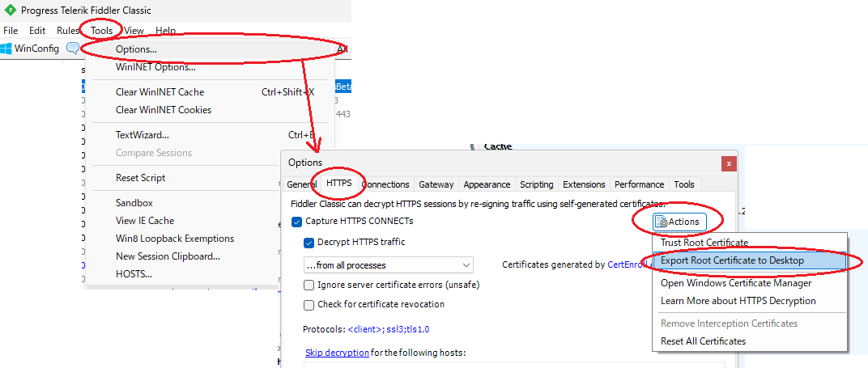Choose Reset Script menu entry
Image resolution: width=868 pixels, height=368 pixels.
(x=184, y=178)
